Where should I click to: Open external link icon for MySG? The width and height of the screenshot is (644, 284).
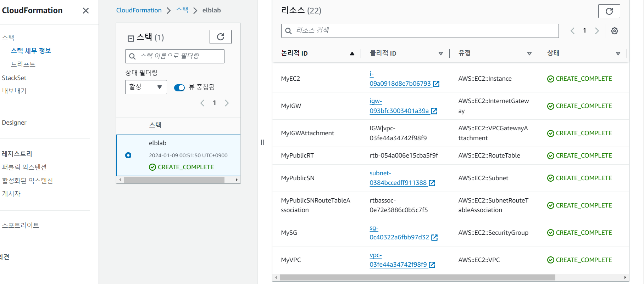[x=434, y=238]
